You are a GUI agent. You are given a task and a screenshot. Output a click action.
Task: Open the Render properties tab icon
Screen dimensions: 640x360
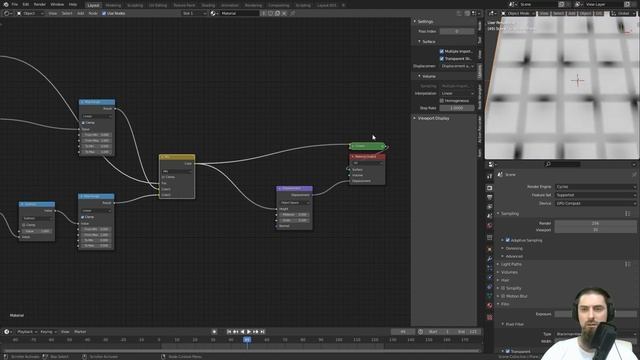489,188
